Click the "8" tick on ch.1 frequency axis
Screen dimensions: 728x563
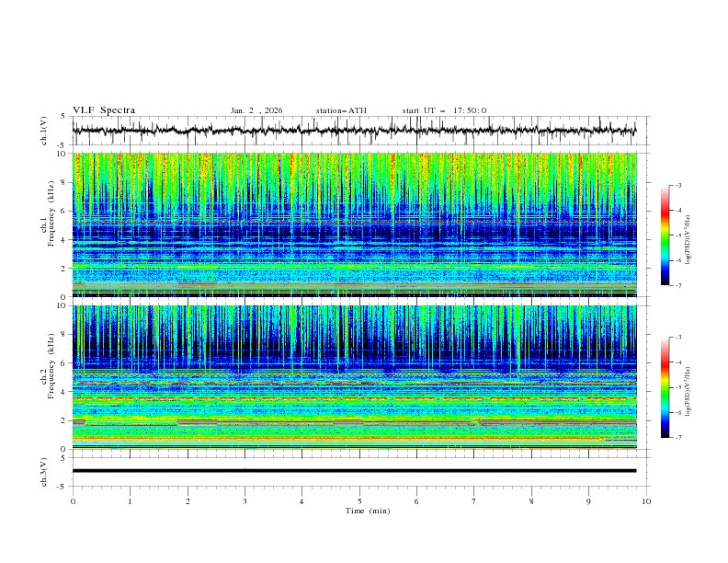(x=64, y=182)
